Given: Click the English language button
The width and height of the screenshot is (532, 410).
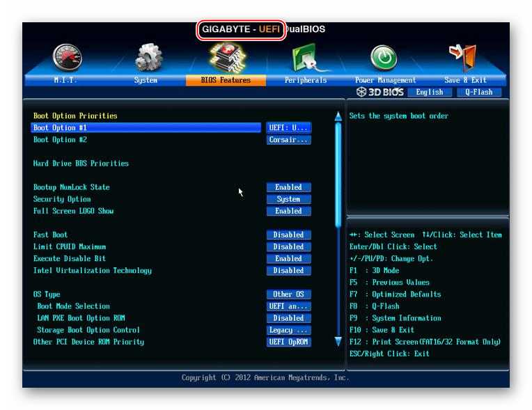Looking at the screenshot, I should click(x=430, y=93).
